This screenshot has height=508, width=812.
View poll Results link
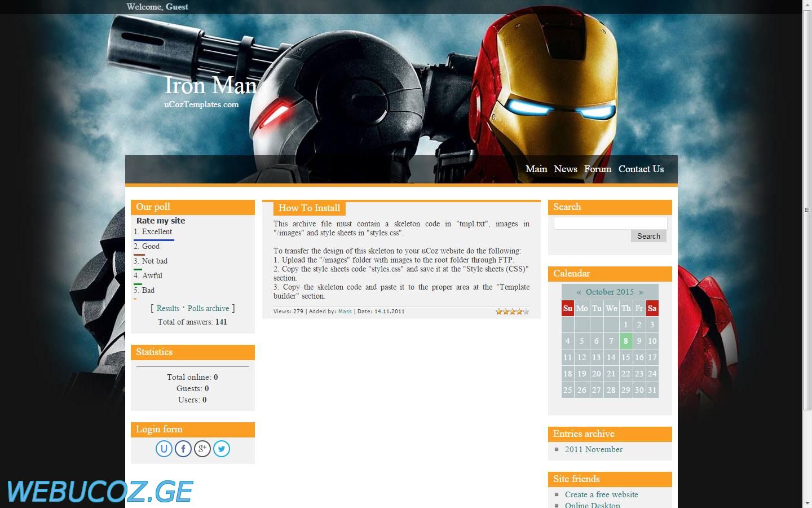(168, 308)
